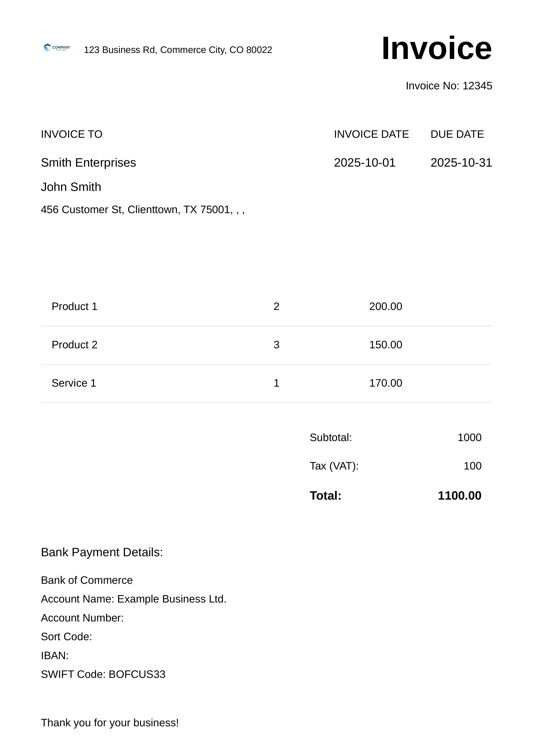Click the Tax (VAT) amount 100
This screenshot has width=534, height=756.
[472, 466]
